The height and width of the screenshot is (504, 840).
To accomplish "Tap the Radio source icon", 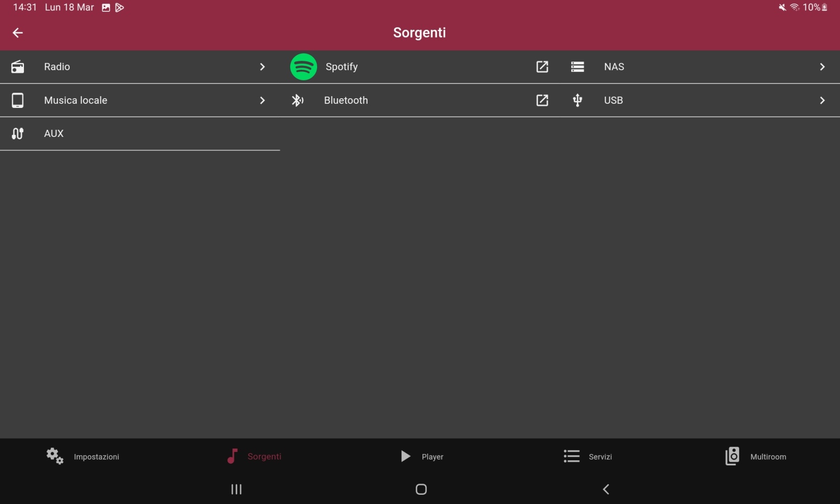I will [x=18, y=67].
